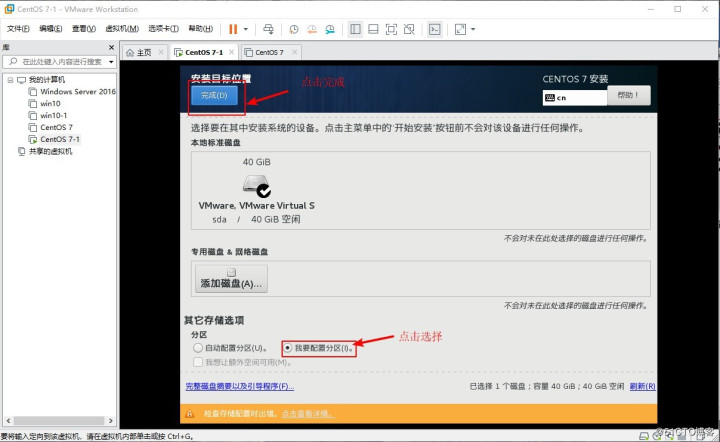Select the 40 GiB VMware virtual disk sda
Viewport: 720px width, 442px height.
pyautogui.click(x=256, y=190)
